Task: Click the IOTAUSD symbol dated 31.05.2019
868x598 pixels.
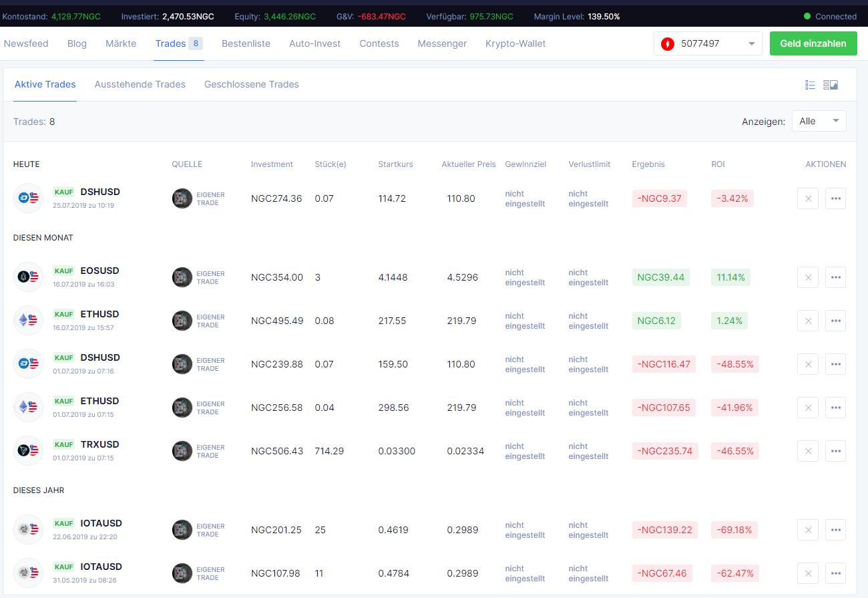Action: click(x=101, y=567)
